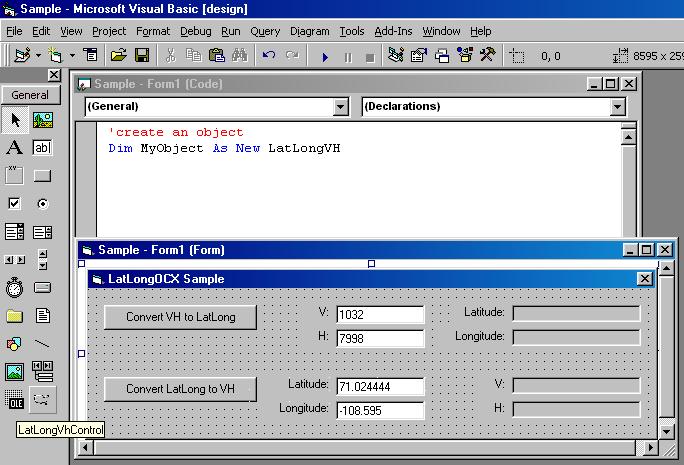Image resolution: width=684 pixels, height=465 pixels.
Task: Click form window horizontal scrollbar right arrow
Action: point(650,448)
